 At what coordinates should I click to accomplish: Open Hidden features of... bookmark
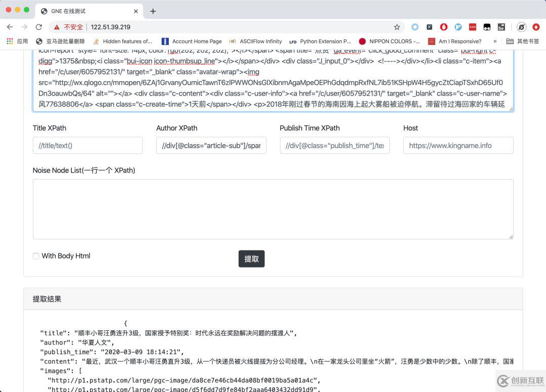click(122, 41)
